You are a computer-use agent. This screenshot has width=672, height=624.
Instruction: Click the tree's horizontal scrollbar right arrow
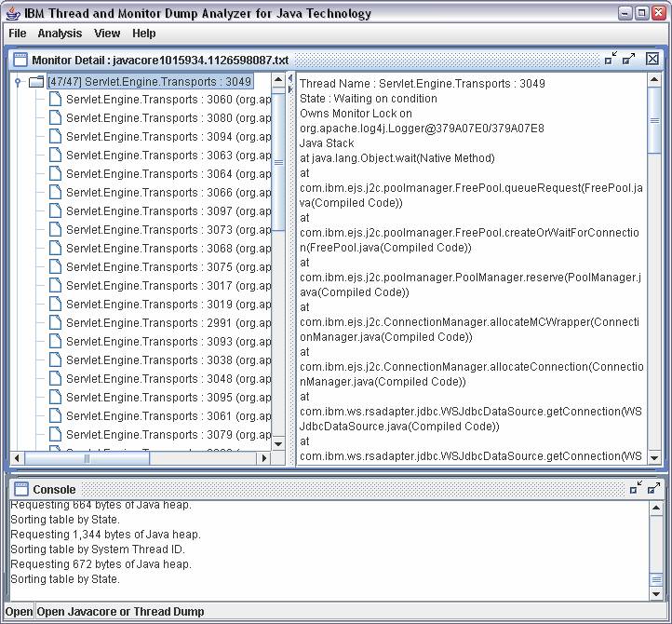(x=263, y=458)
